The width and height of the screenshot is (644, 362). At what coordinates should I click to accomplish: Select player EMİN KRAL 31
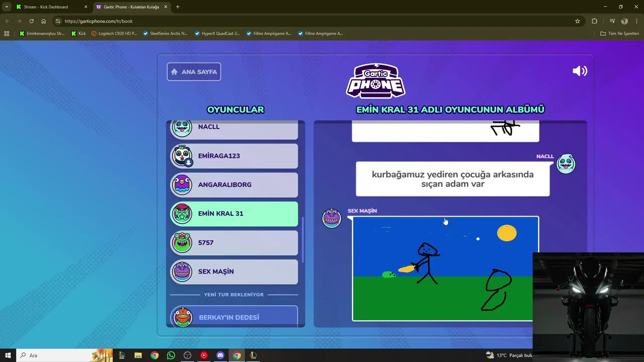[x=234, y=214]
